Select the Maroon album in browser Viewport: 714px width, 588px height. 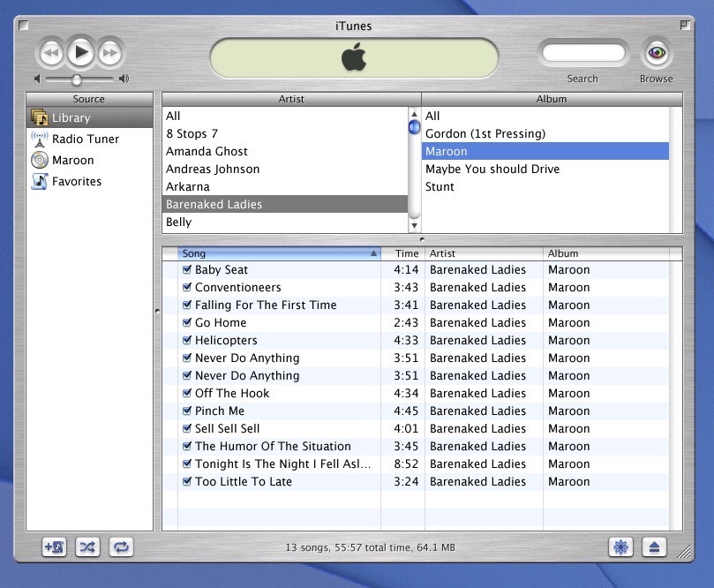[x=545, y=151]
